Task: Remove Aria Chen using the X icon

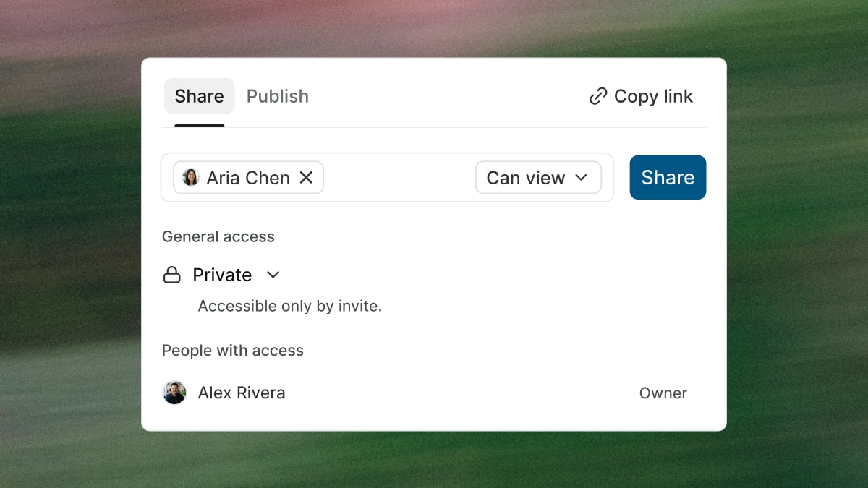Action: (x=306, y=178)
